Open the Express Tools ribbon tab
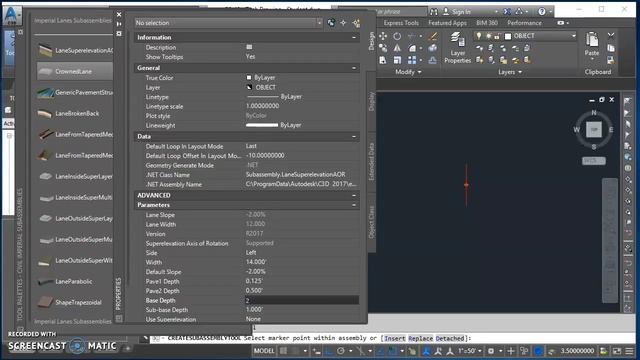The width and height of the screenshot is (640, 360). point(401,23)
